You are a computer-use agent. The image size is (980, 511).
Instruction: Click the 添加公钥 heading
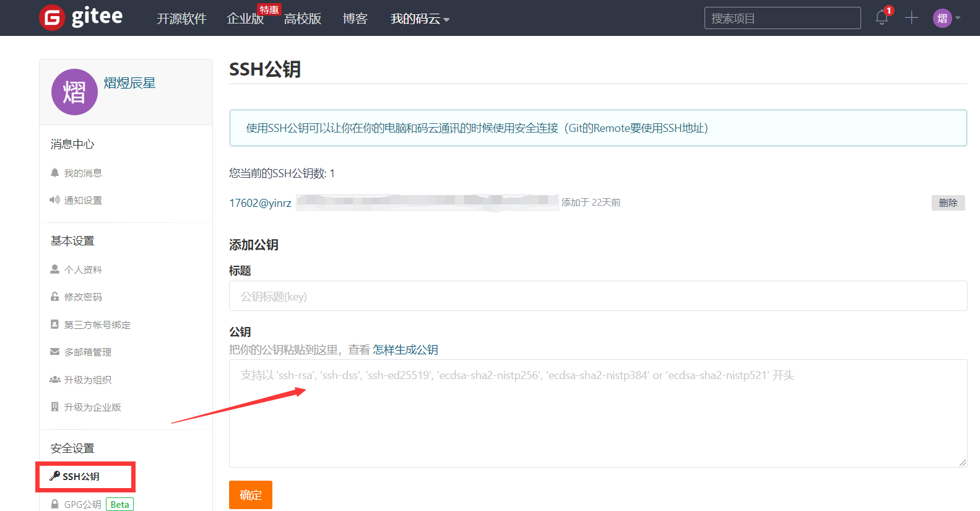[x=254, y=245]
